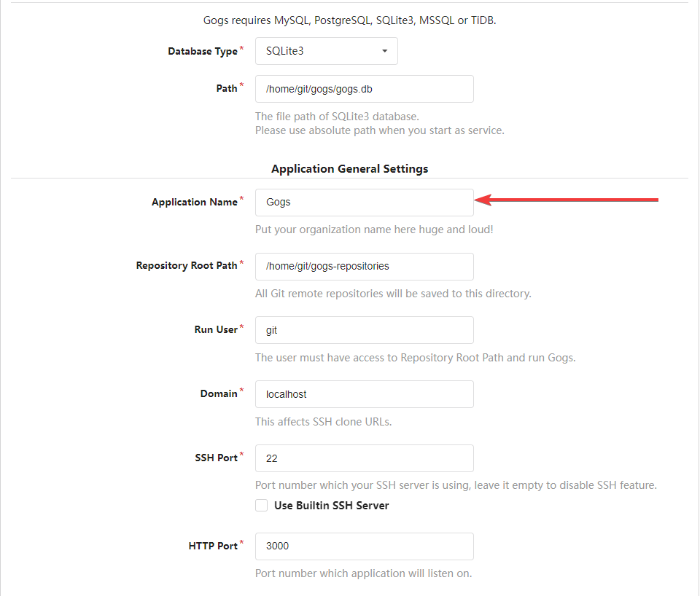This screenshot has width=700, height=596.
Task: Click the Database Type dropdown arrow
Action: point(384,51)
